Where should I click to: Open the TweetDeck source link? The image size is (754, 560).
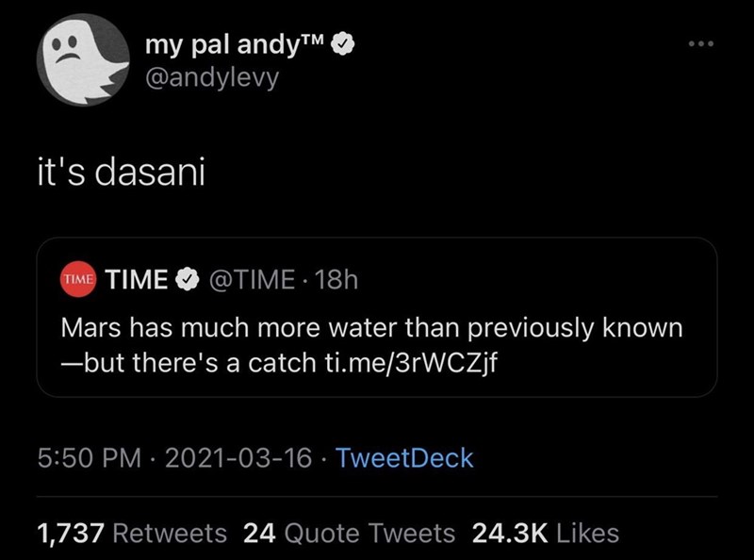(404, 459)
